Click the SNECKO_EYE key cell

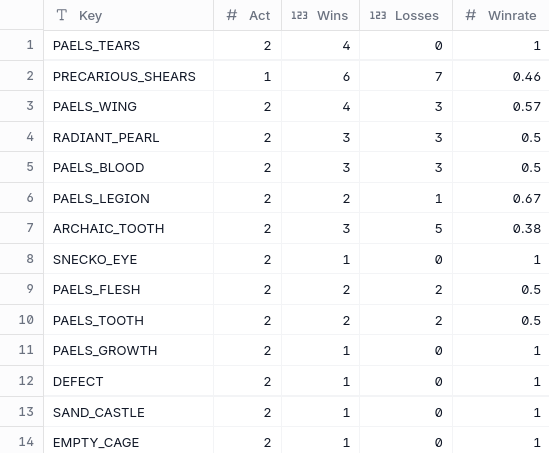point(128,259)
